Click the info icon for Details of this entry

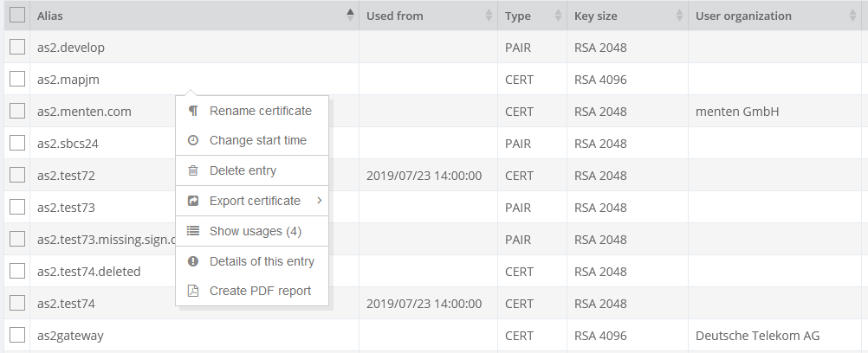pyautogui.click(x=193, y=261)
